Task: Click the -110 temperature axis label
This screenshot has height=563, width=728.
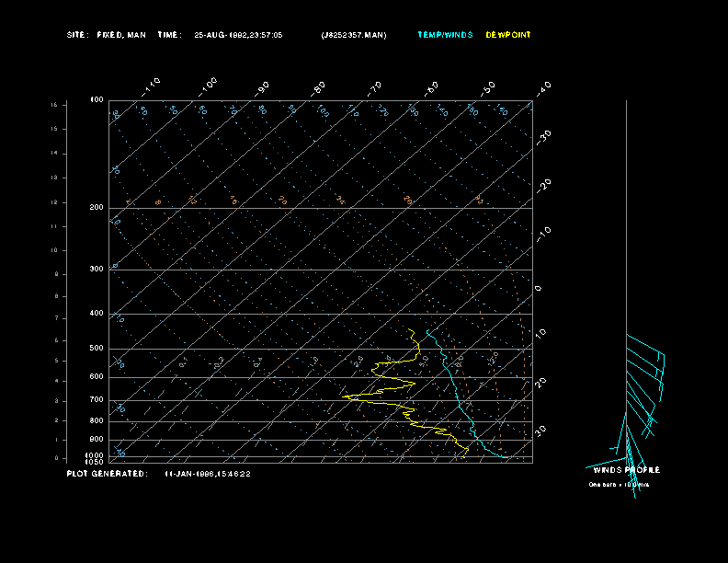Action: 152,86
